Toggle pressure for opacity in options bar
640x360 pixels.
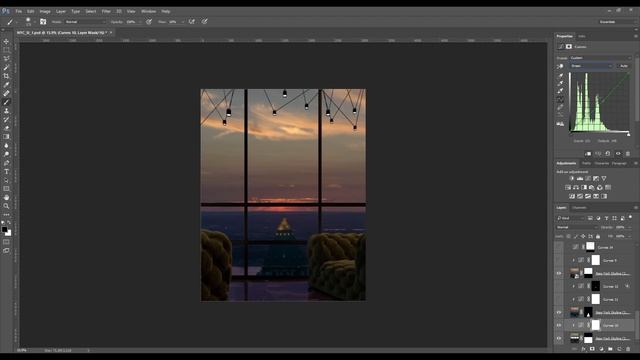[149, 22]
